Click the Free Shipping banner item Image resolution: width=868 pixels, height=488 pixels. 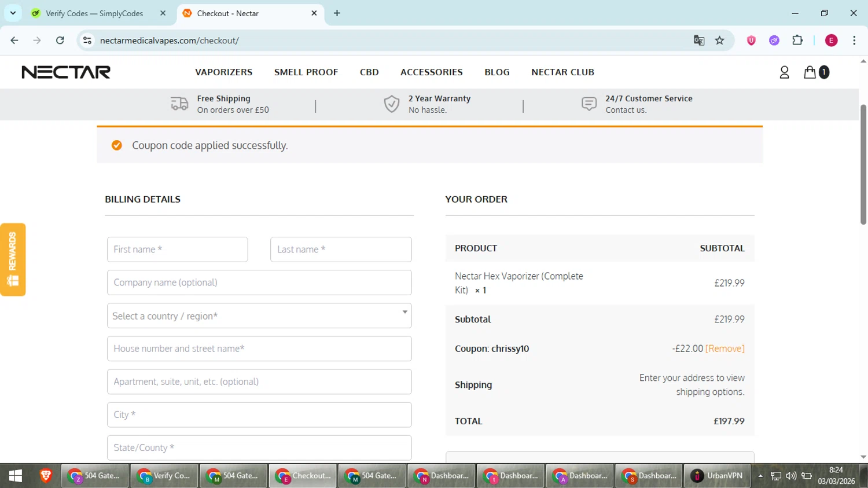pos(220,104)
